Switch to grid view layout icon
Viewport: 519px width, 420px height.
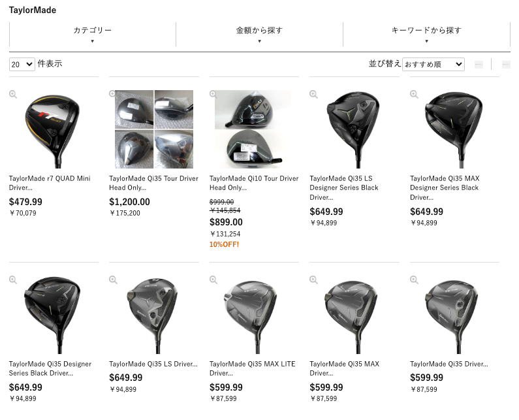tap(479, 64)
